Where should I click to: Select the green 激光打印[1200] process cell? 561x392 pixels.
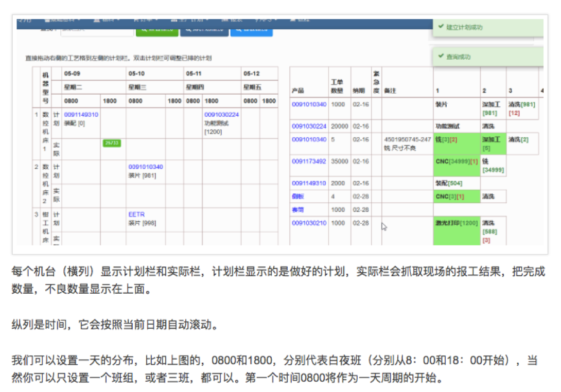(x=457, y=223)
